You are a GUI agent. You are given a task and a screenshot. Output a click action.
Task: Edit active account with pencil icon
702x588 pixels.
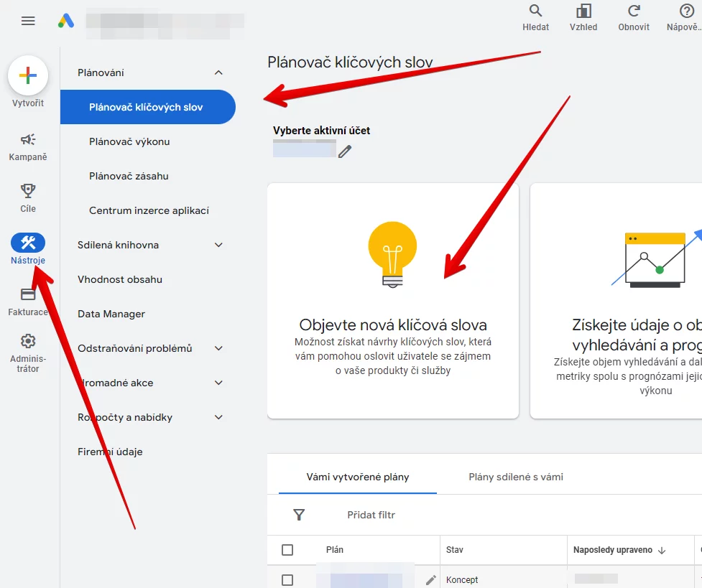coord(345,151)
